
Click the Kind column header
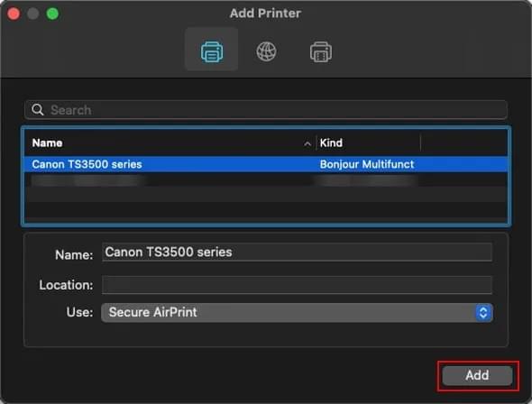point(331,142)
